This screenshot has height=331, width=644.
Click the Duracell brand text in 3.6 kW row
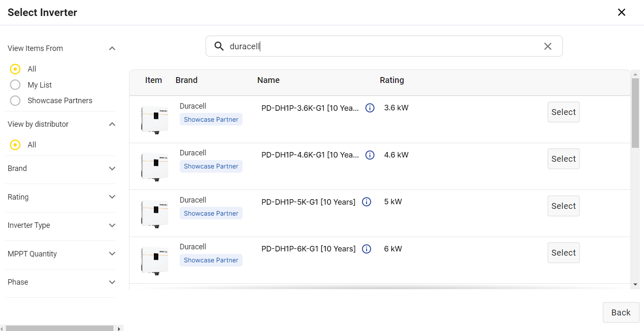click(x=193, y=106)
